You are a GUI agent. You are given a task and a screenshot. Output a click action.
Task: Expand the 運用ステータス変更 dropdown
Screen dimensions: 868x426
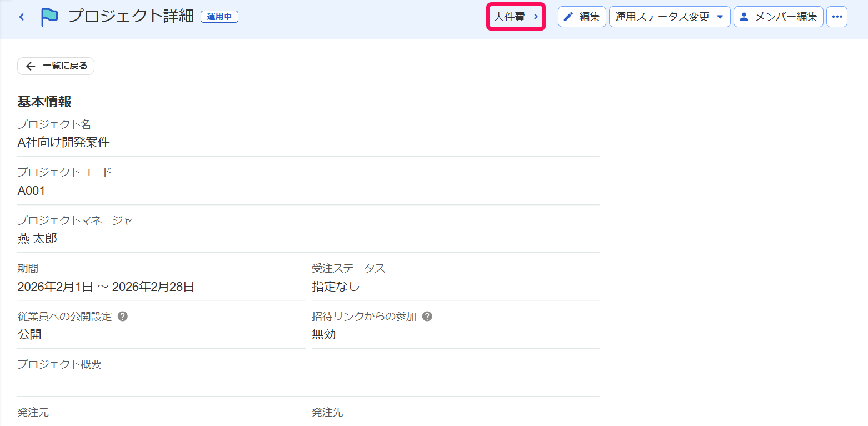(670, 17)
